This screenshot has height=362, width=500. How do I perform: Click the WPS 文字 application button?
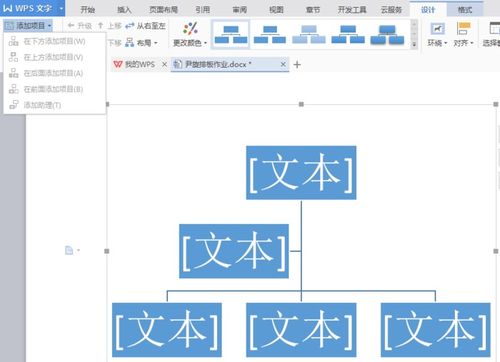pyautogui.click(x=28, y=8)
